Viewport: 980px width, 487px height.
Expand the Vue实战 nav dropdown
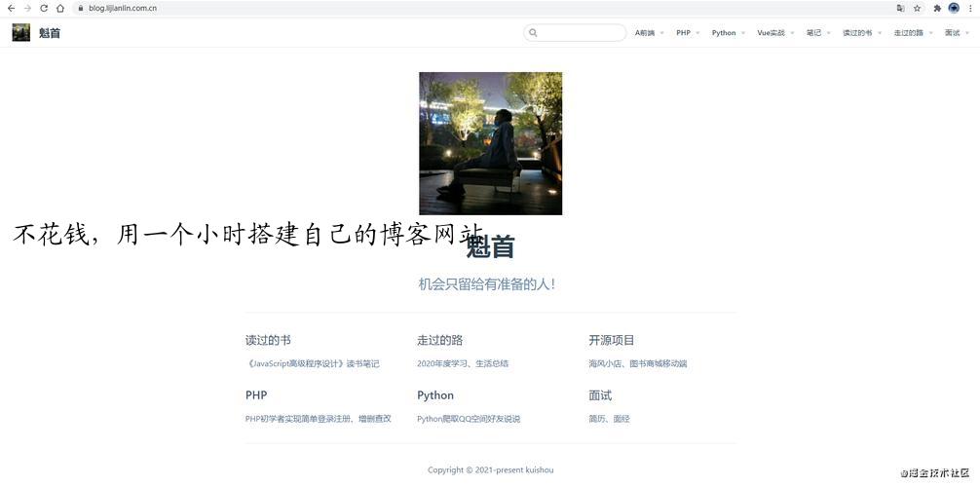pos(775,32)
